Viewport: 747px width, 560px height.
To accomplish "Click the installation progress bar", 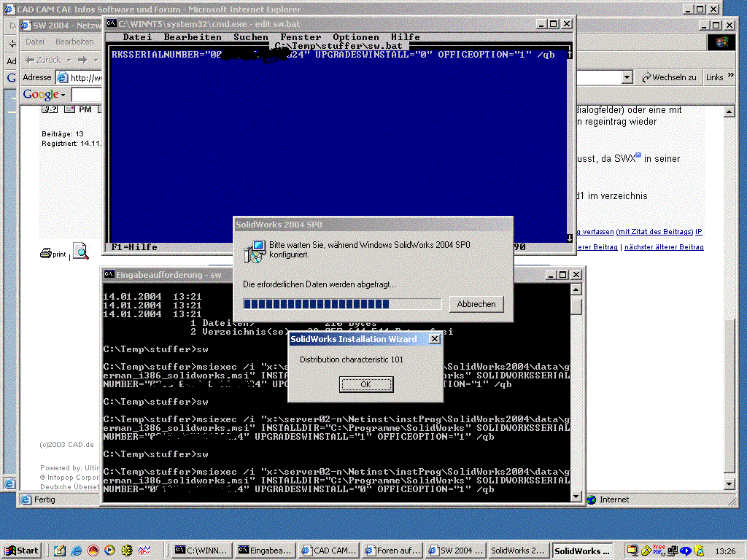I will coord(342,304).
